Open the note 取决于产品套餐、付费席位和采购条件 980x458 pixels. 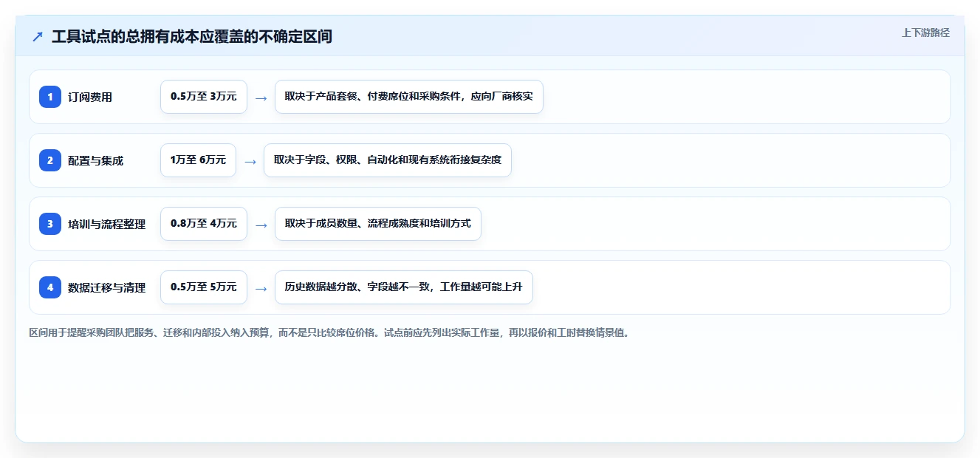(x=409, y=97)
